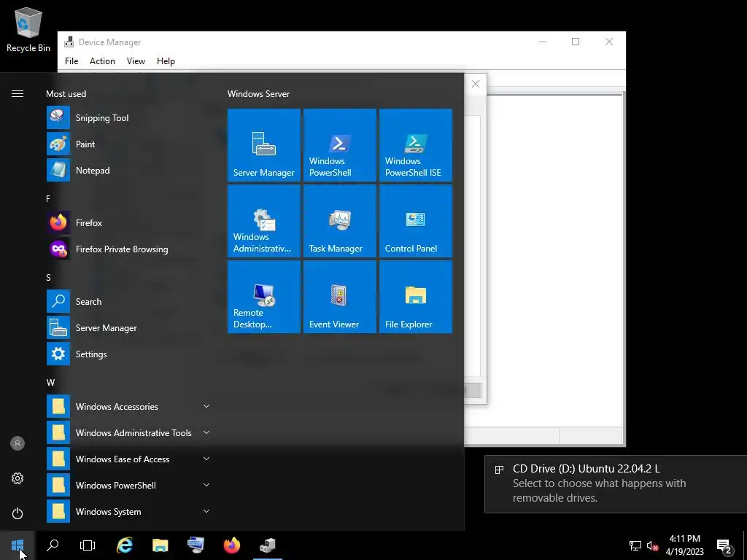Click the muted volume tray icon
The height and width of the screenshot is (560, 747).
652,545
